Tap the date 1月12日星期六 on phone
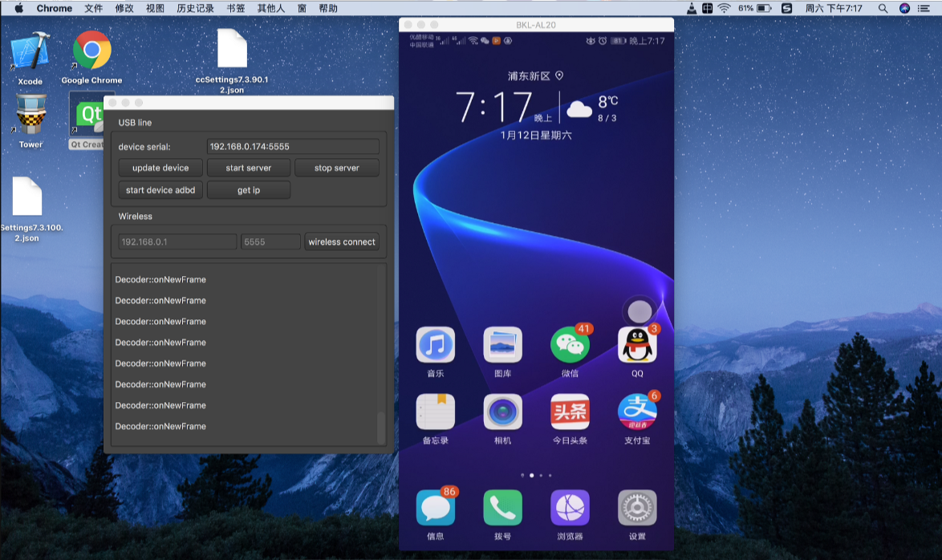The height and width of the screenshot is (560, 942). click(x=536, y=136)
